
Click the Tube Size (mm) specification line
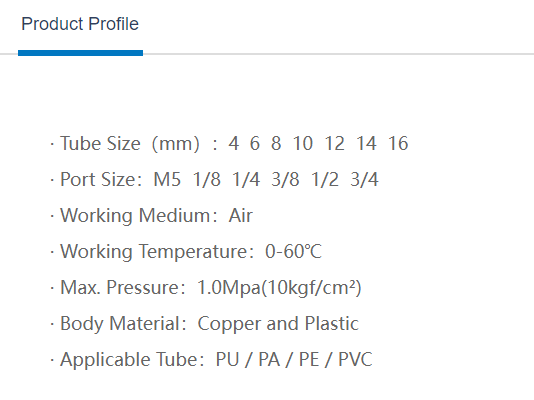click(x=229, y=143)
